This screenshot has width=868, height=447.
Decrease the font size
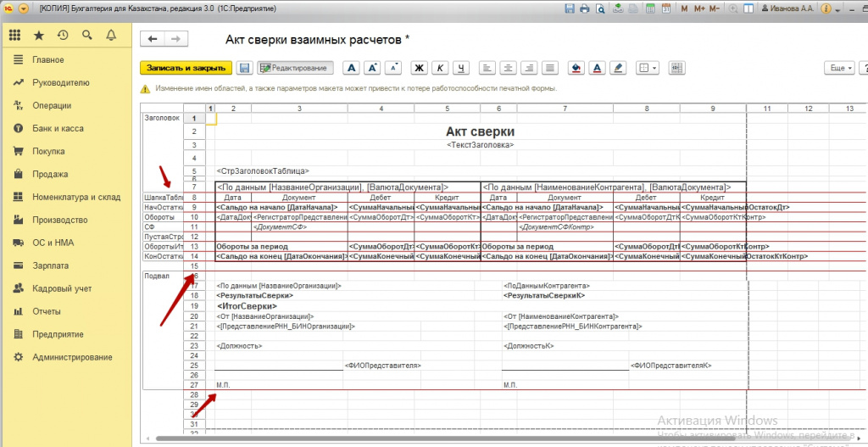coord(393,68)
